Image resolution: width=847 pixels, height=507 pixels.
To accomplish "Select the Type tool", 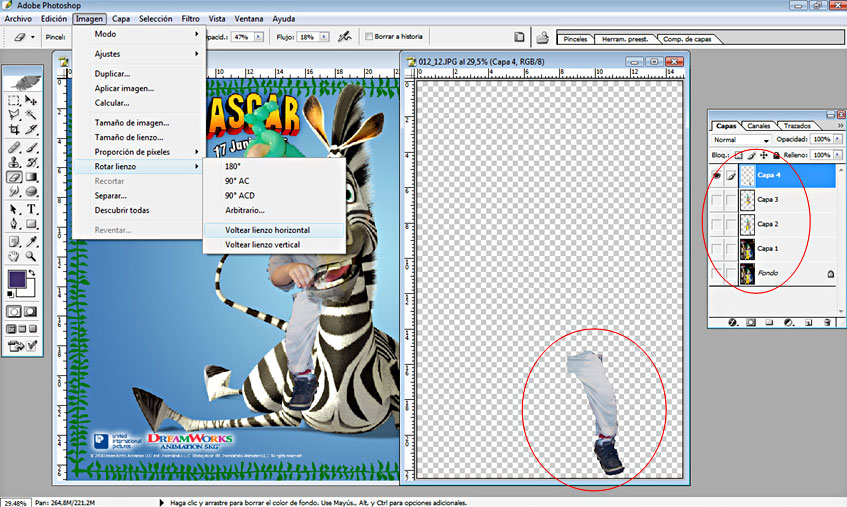I will tap(31, 209).
